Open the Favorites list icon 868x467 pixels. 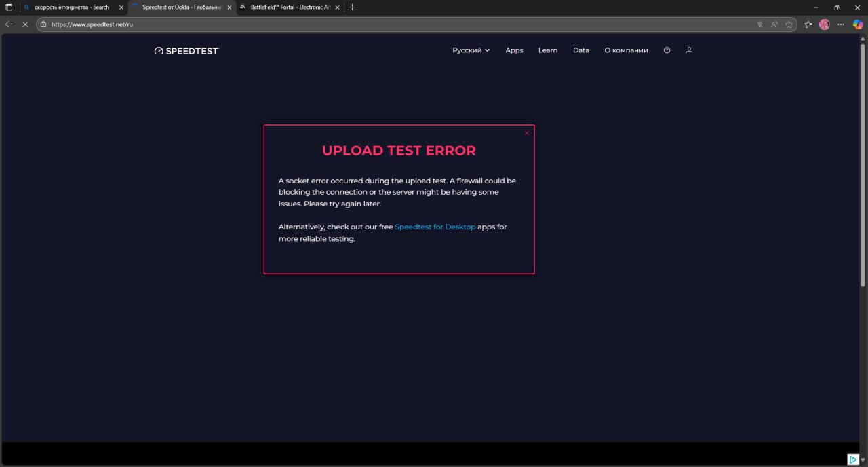(808, 24)
